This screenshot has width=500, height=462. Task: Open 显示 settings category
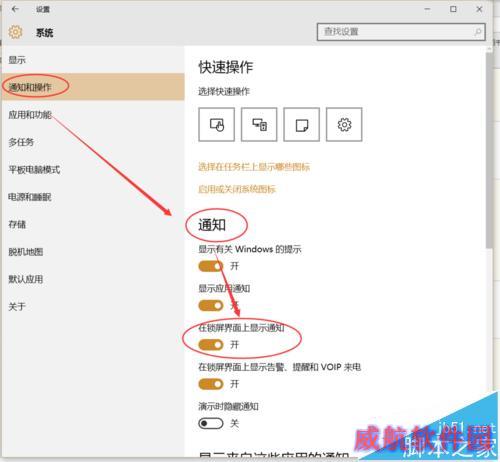(17, 60)
